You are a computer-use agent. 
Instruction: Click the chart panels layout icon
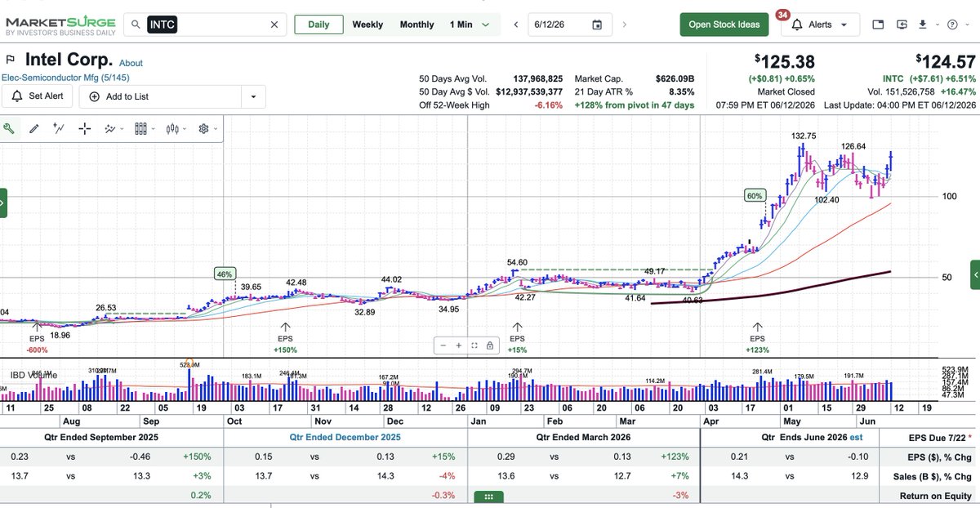click(140, 128)
